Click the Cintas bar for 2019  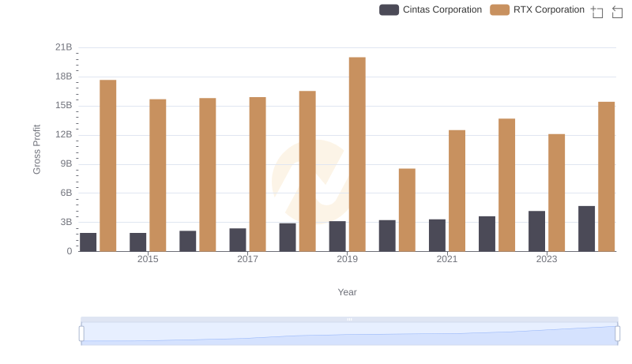[x=337, y=236]
